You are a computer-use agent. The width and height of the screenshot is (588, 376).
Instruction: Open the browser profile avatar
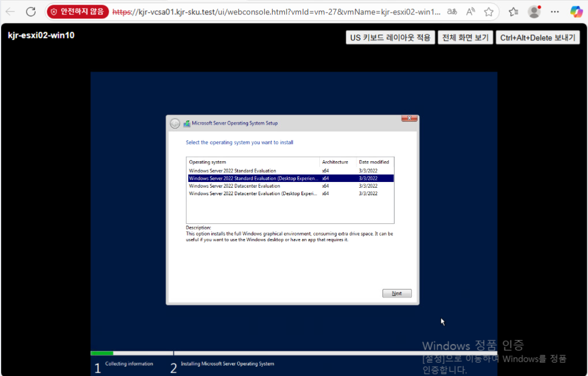click(534, 12)
